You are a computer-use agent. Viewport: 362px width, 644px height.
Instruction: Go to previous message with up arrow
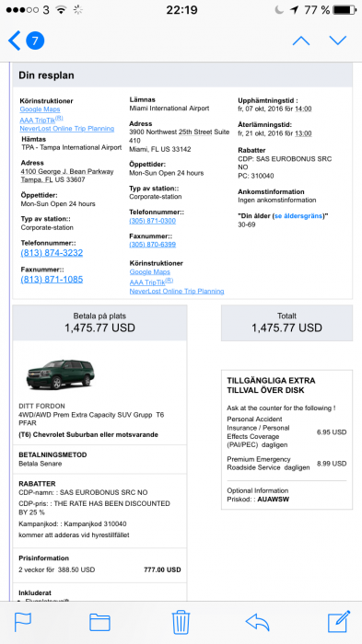coord(301,40)
